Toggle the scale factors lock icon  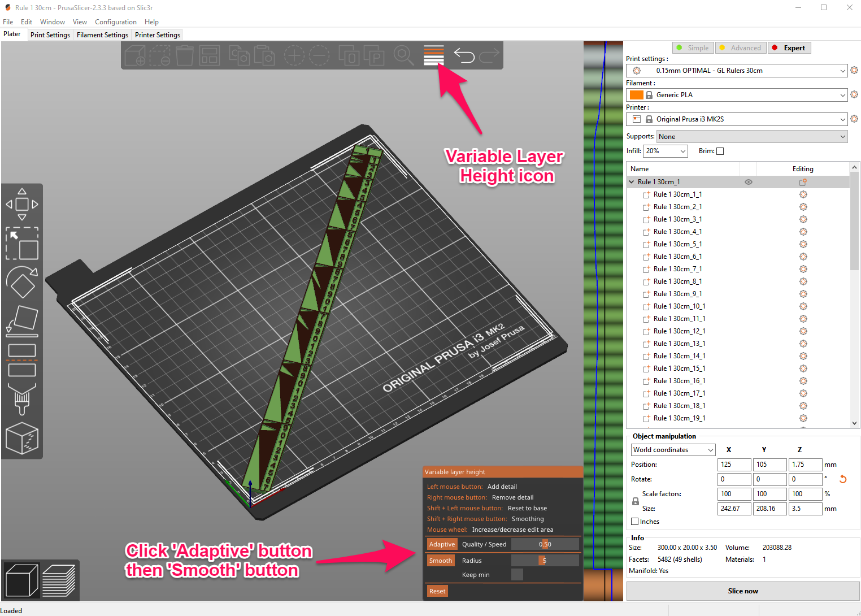(x=636, y=501)
